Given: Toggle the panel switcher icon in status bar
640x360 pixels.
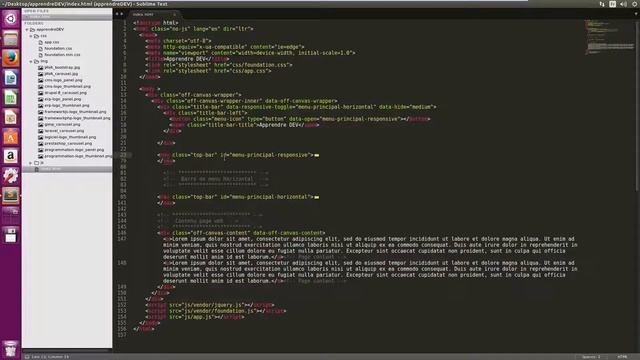Looking at the screenshot, I should 27,357.
